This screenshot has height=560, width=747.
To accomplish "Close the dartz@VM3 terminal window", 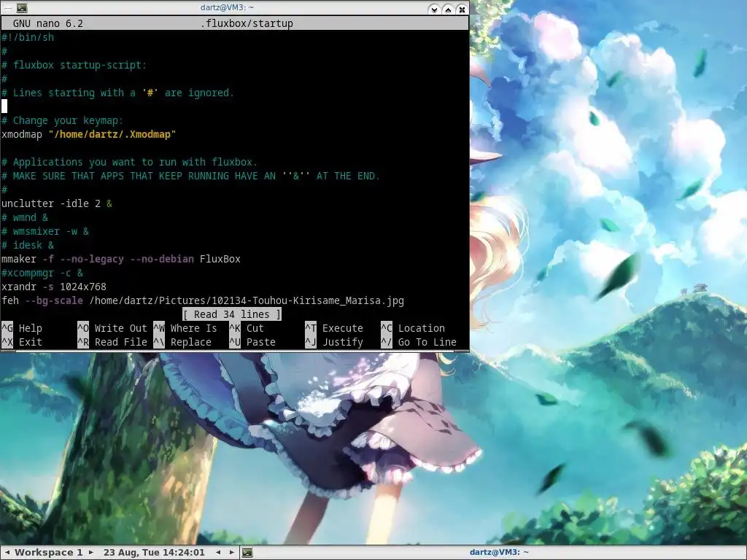I will [462, 9].
